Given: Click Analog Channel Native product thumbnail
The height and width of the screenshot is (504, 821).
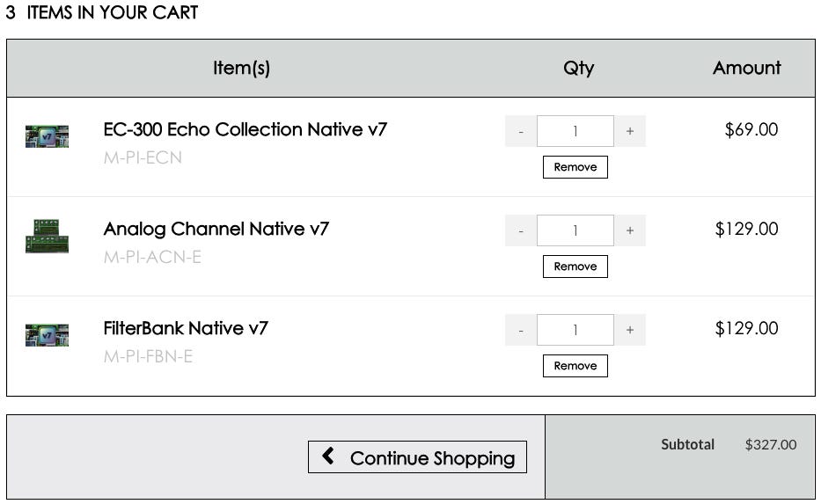Looking at the screenshot, I should 47,237.
